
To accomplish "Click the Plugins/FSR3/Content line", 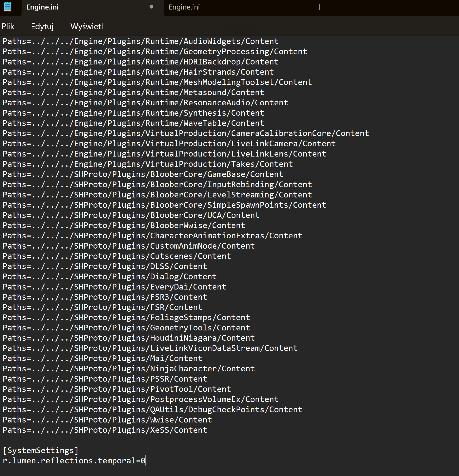I will tap(105, 297).
